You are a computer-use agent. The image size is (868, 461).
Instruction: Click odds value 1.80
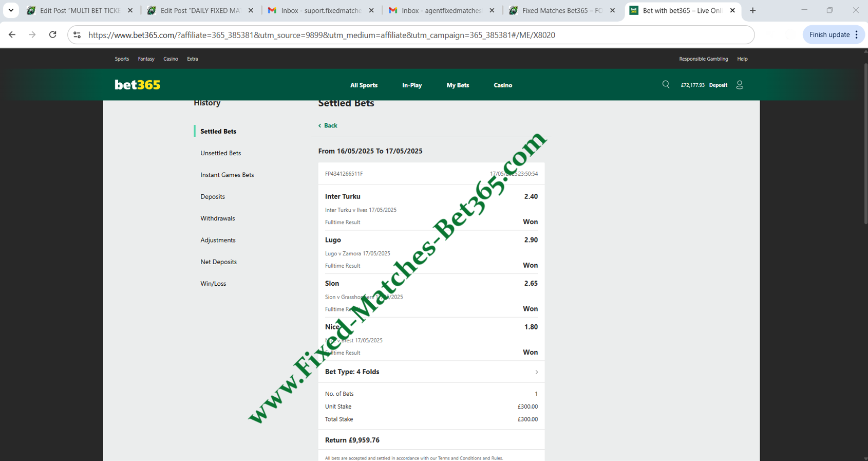tap(531, 327)
